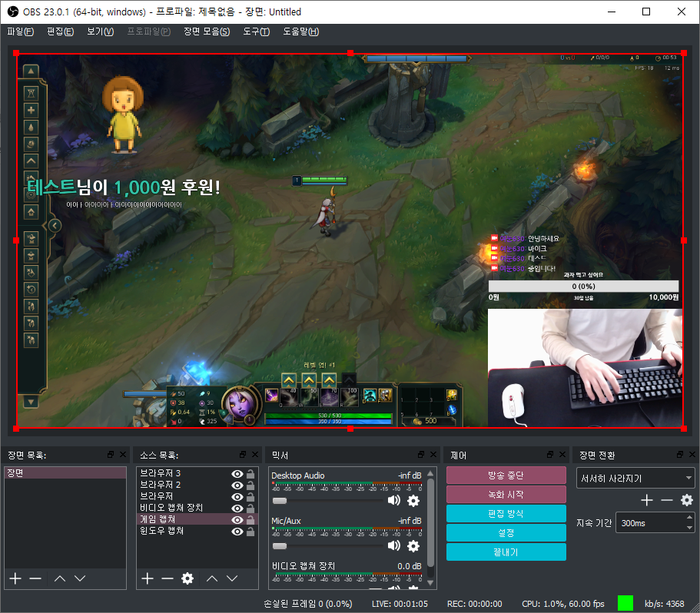Open the 도움말(H) menu
The image size is (700, 613).
[301, 31]
